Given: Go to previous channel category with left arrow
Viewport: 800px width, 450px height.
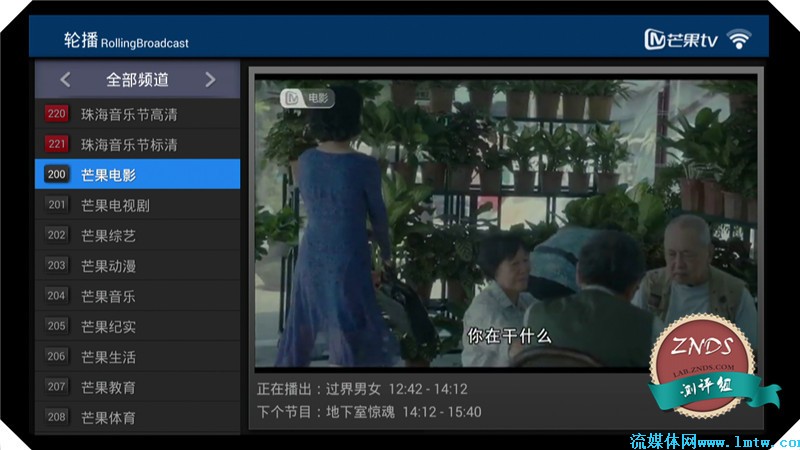Looking at the screenshot, I should tap(65, 80).
